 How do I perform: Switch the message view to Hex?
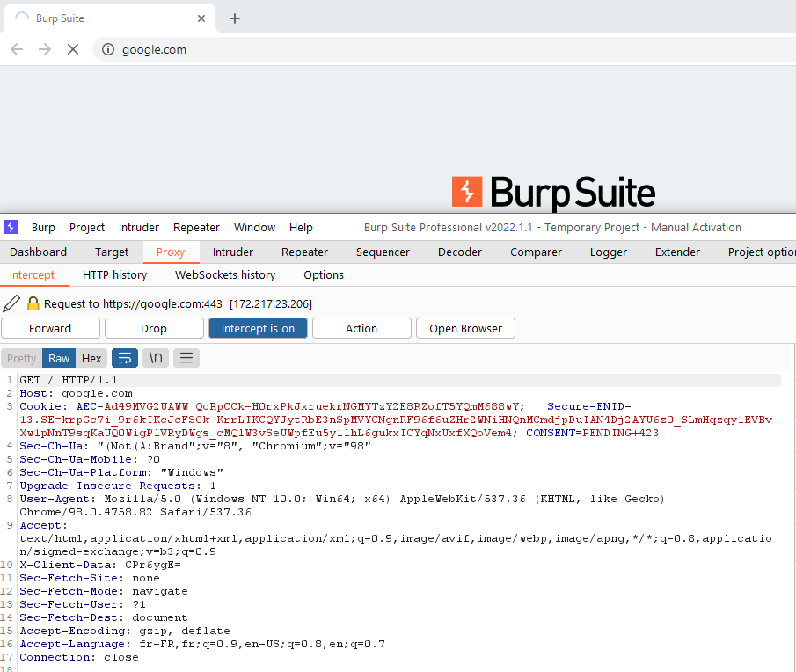(x=91, y=358)
